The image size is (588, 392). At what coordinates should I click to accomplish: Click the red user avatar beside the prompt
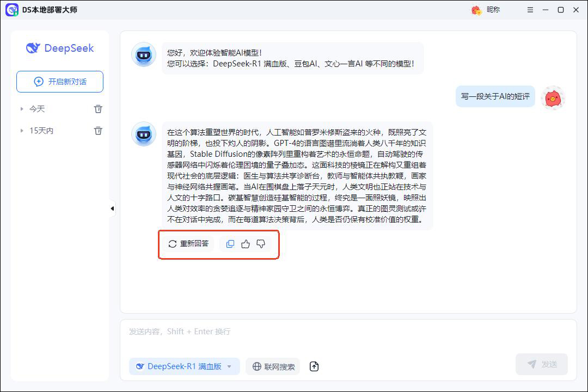coord(553,99)
